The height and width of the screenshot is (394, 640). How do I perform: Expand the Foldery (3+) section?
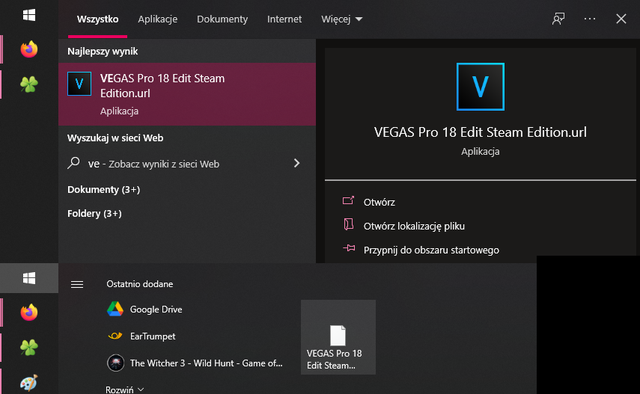point(94,214)
